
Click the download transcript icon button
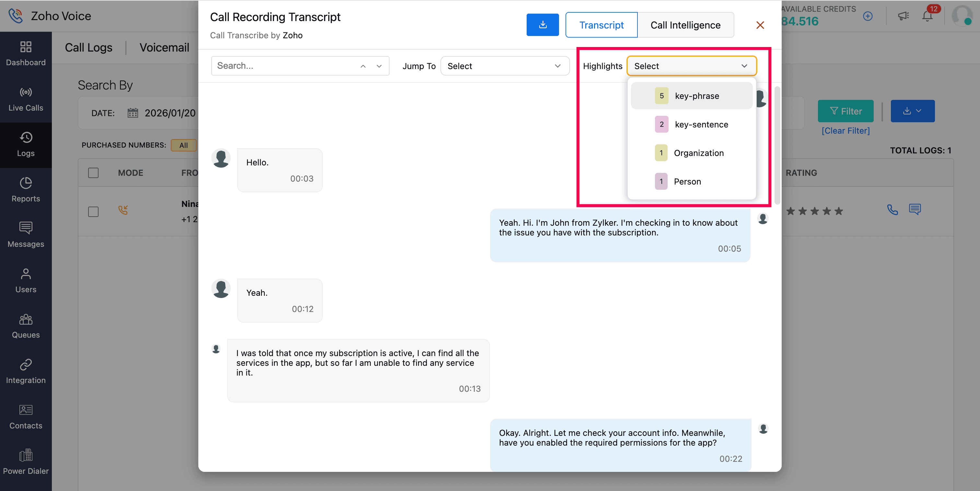tap(542, 25)
